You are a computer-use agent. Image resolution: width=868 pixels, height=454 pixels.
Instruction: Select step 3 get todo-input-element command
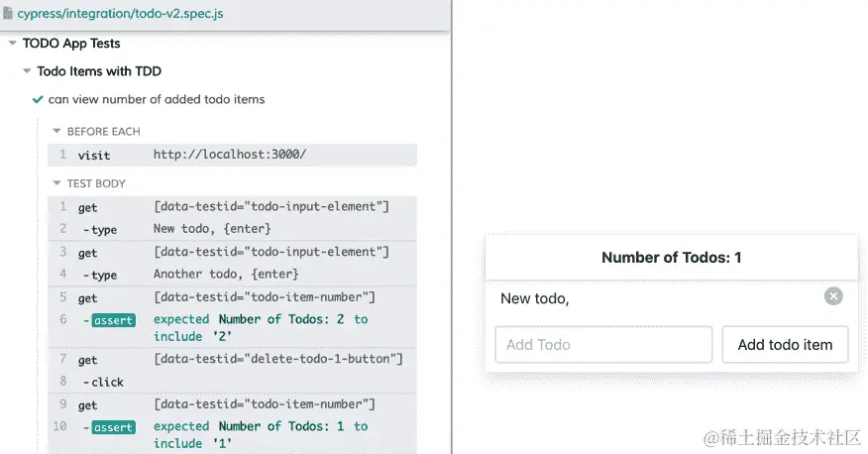tap(232, 253)
